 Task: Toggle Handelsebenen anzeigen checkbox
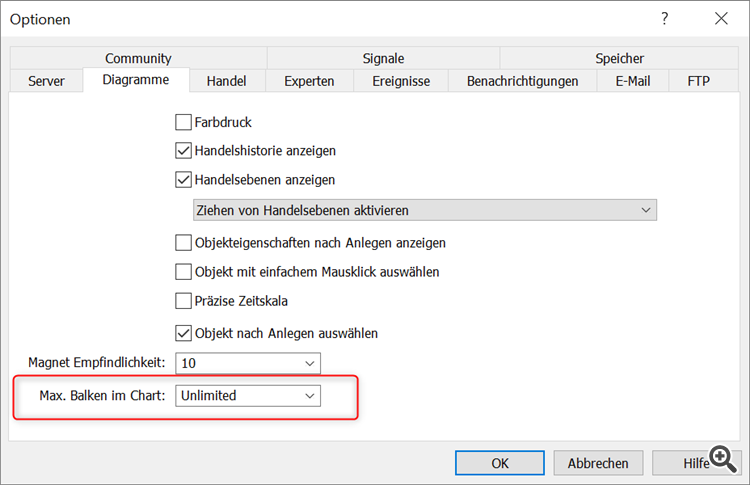183,180
